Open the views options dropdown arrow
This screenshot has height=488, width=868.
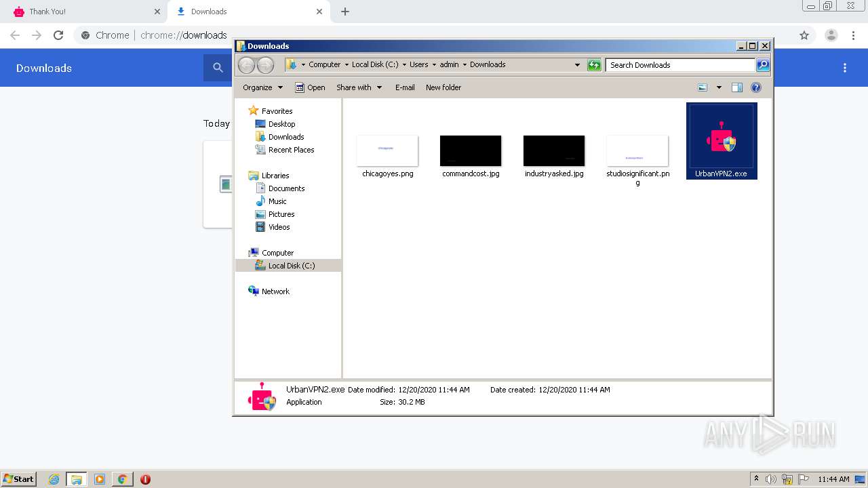tap(719, 87)
